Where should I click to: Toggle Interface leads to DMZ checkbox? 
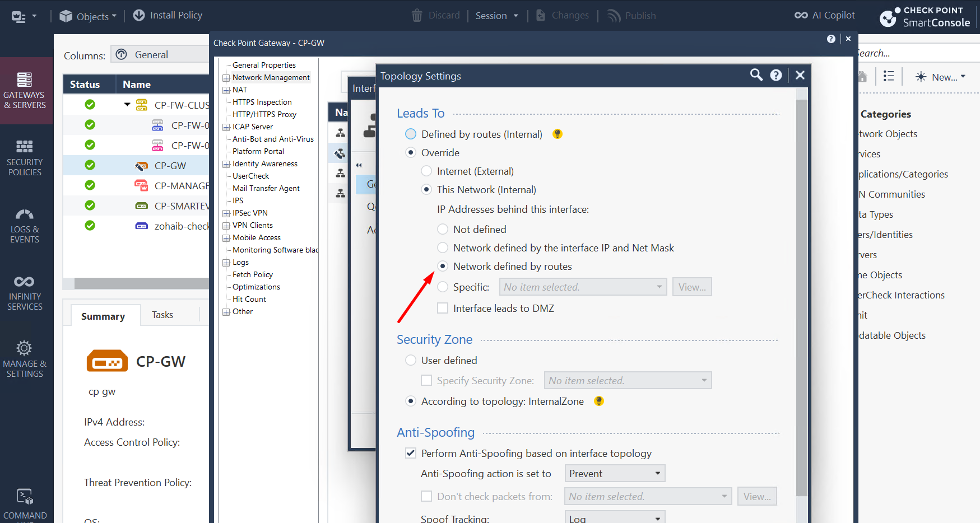click(443, 308)
